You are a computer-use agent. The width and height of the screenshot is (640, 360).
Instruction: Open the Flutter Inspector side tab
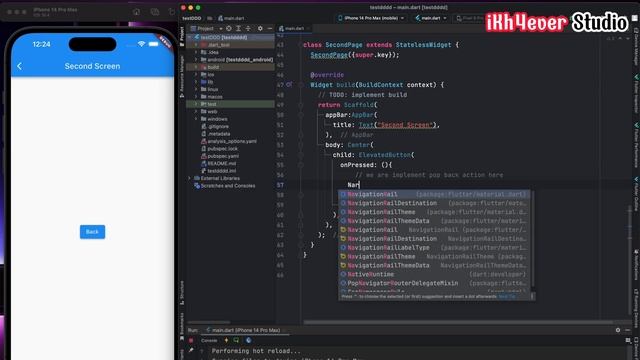[636, 93]
